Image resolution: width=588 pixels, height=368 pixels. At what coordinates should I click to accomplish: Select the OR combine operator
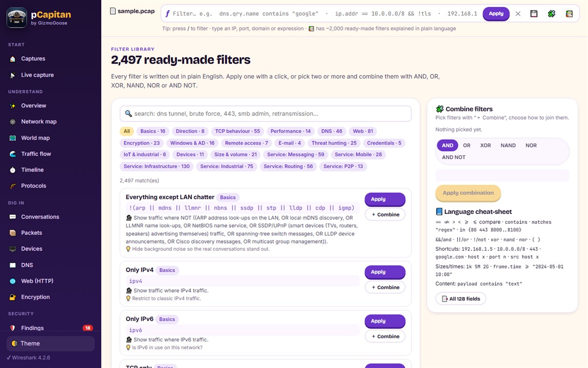(x=467, y=145)
